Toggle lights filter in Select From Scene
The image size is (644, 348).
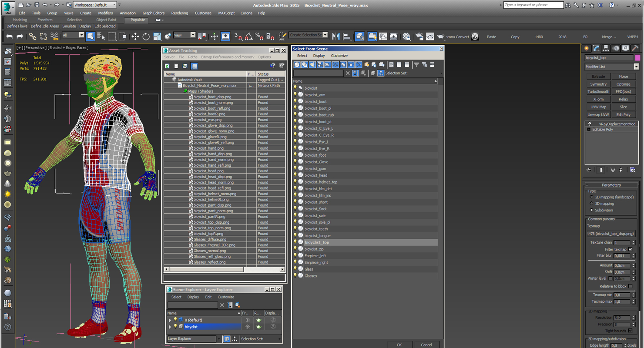(x=312, y=65)
